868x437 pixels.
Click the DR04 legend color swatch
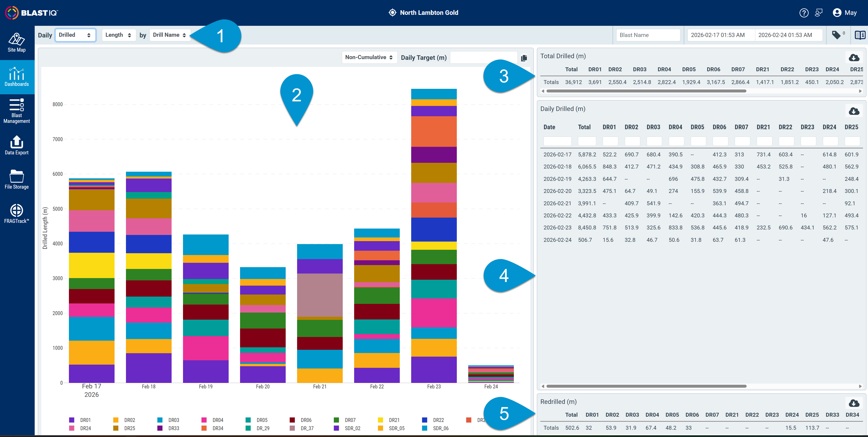[x=204, y=420]
